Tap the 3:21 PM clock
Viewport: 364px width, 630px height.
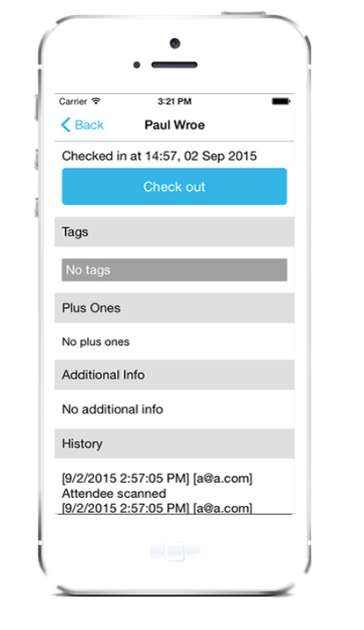(x=174, y=101)
